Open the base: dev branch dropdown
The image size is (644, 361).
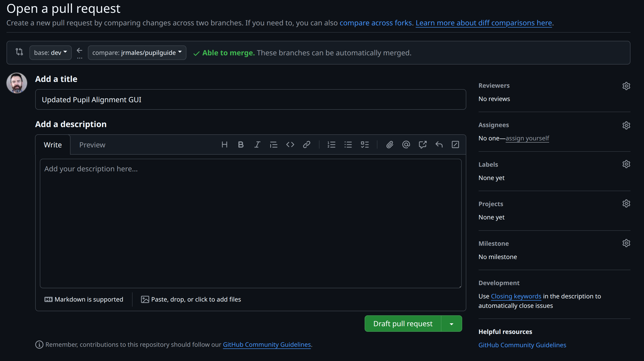coord(50,53)
